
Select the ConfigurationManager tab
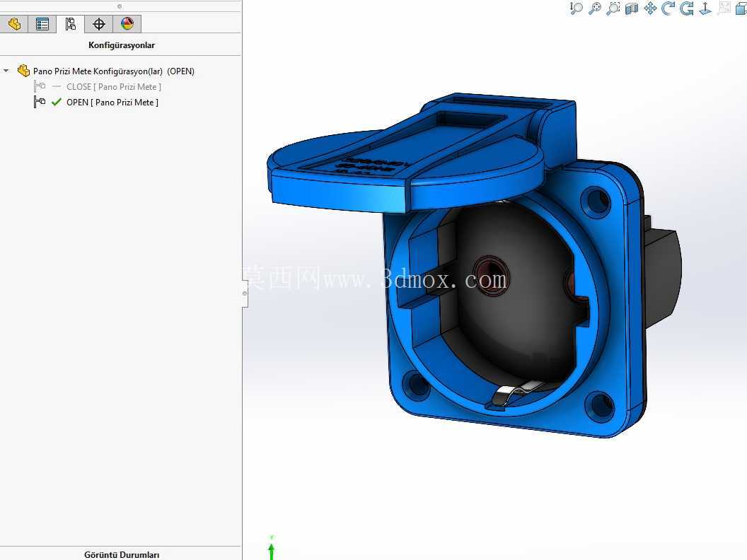click(71, 24)
